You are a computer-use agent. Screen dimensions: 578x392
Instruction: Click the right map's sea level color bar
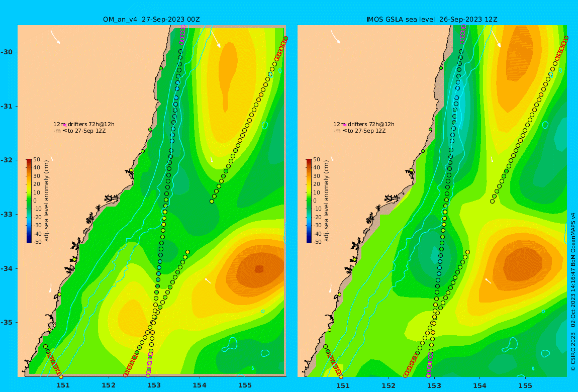[309, 201]
